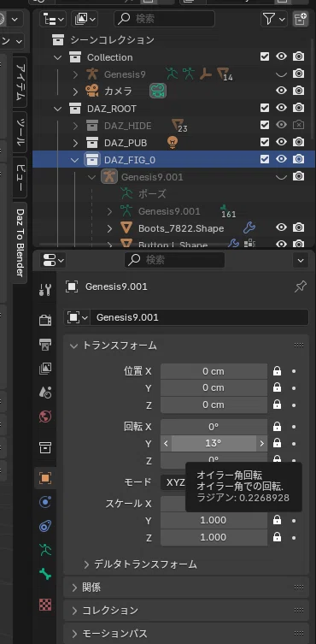Add a new collection in outliner
The image size is (316, 644).
pyautogui.click(x=301, y=19)
